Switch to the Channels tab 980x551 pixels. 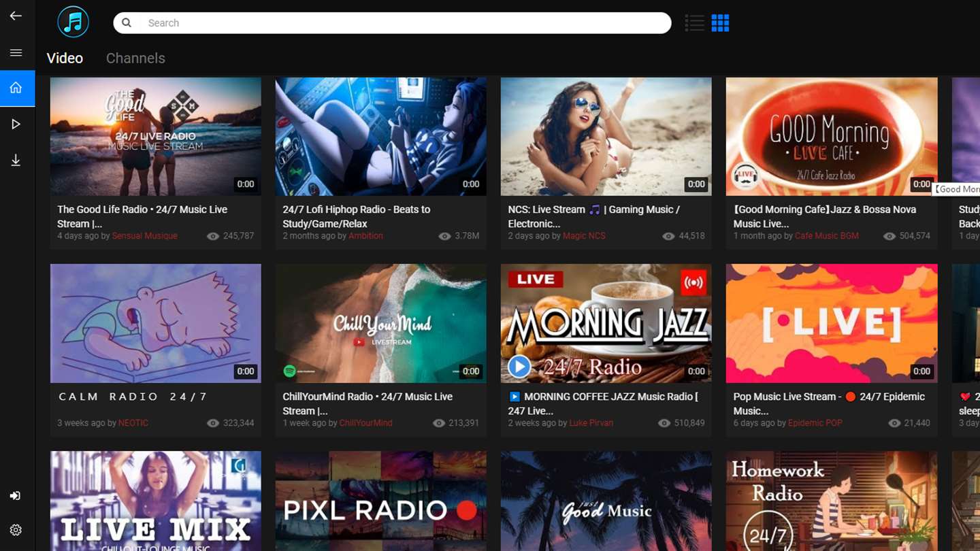click(x=135, y=59)
